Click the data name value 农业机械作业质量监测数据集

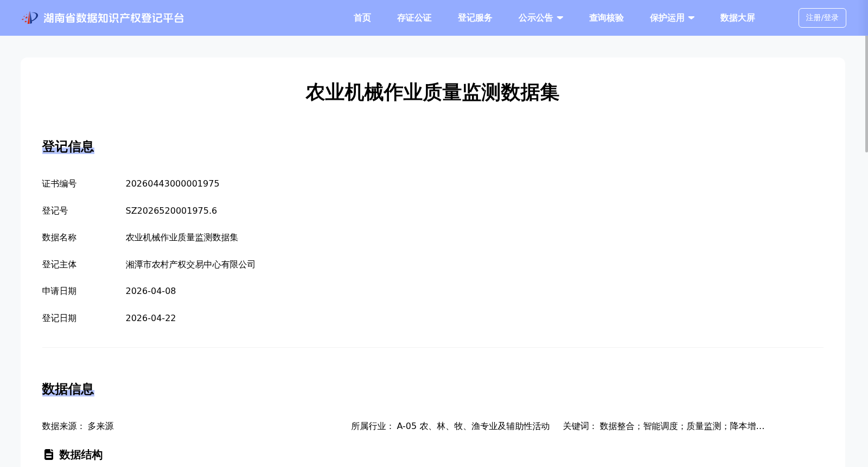click(x=182, y=238)
